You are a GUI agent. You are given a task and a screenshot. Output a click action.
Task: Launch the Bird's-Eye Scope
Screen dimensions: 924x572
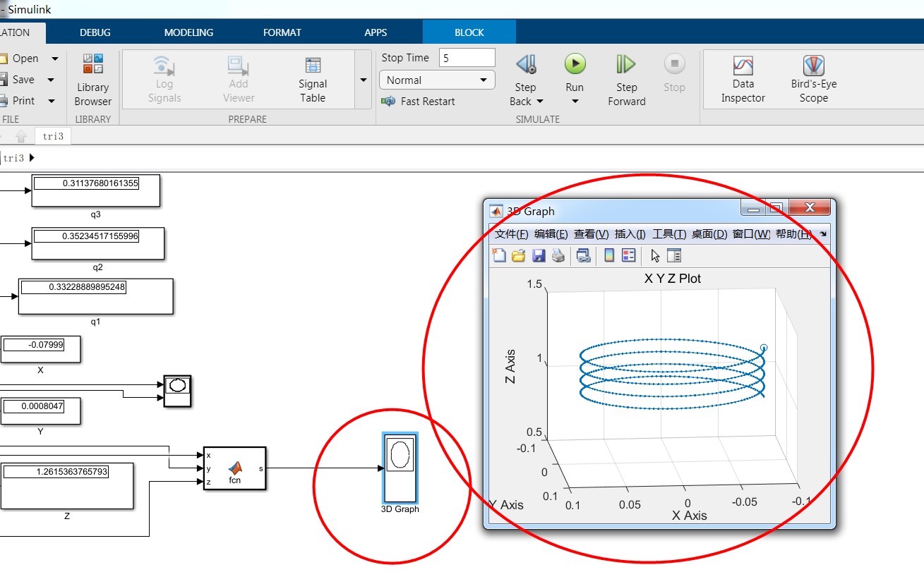point(813,79)
